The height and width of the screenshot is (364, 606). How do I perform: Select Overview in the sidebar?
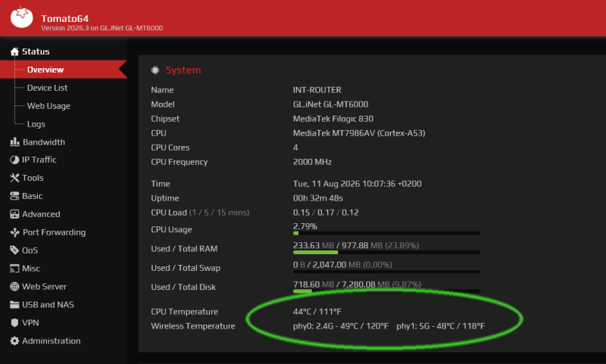(x=45, y=70)
